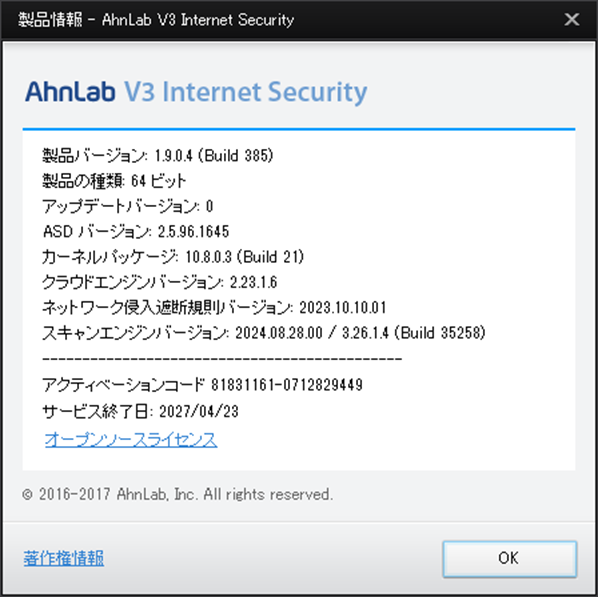Click the ASD バージョン 2.5.96.1645 line
Viewport: 598px width, 597px height.
pyautogui.click(x=136, y=232)
